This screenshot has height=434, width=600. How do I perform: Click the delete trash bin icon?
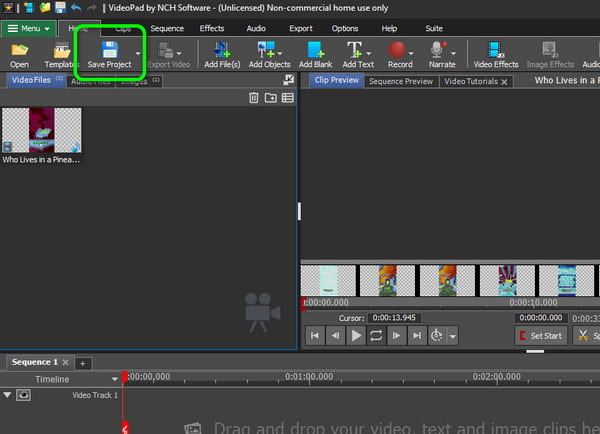point(254,98)
